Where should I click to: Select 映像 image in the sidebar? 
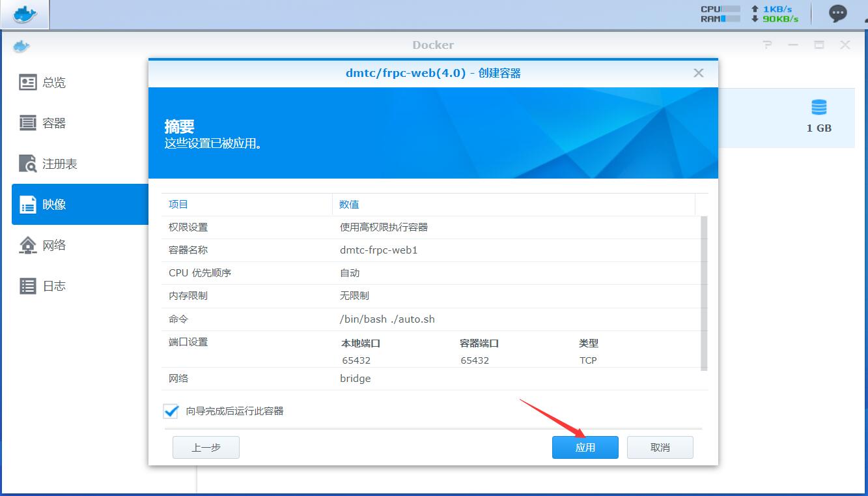point(81,204)
